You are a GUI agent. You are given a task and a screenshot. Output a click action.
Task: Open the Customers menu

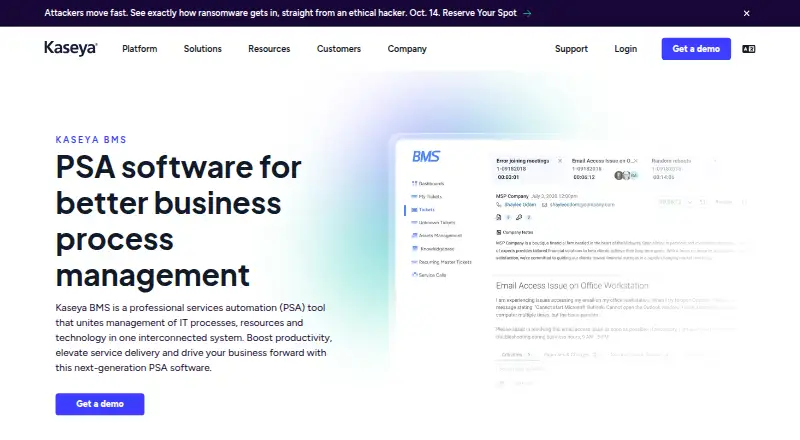339,49
